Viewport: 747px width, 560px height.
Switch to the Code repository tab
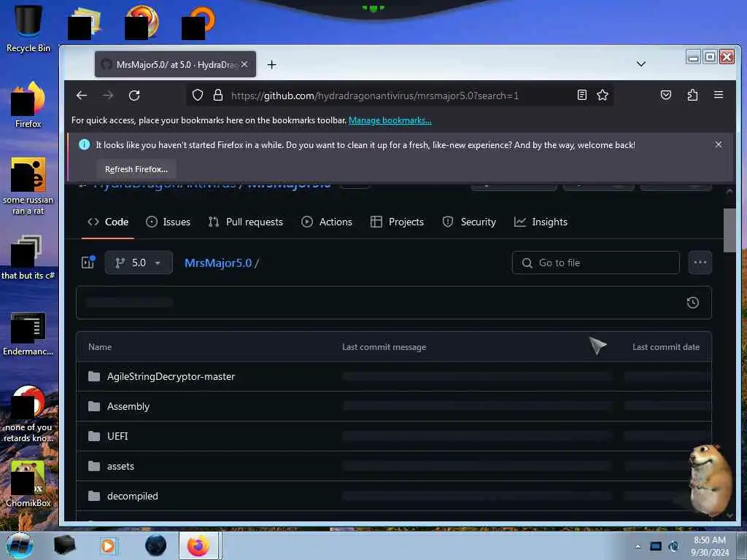coord(108,222)
